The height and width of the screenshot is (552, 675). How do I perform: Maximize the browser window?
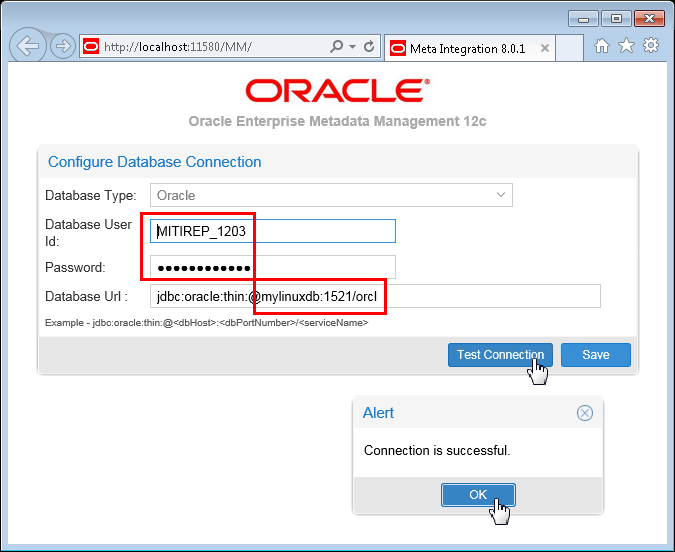click(616, 19)
